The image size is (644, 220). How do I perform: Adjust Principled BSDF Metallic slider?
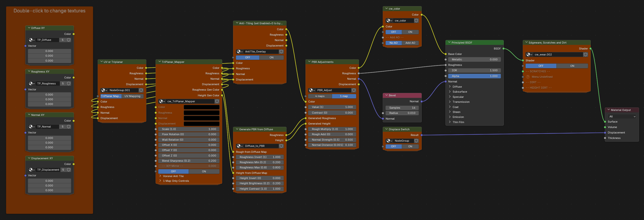[475, 59]
